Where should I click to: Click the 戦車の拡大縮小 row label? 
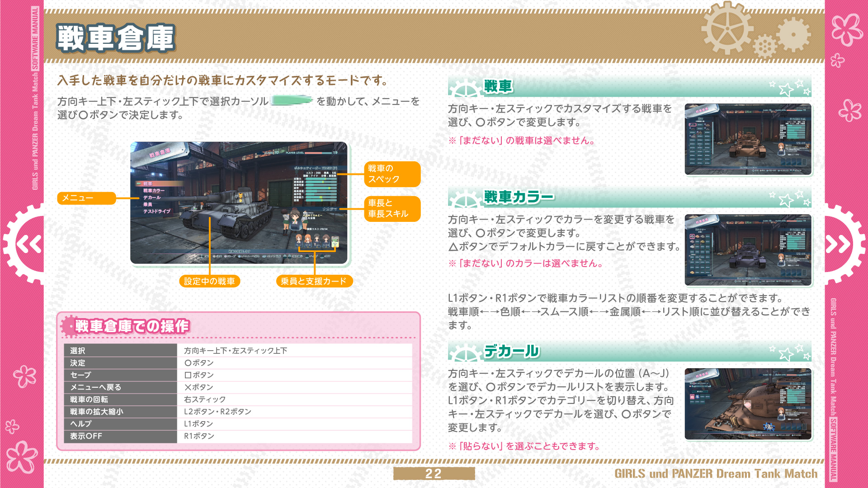[120, 412]
